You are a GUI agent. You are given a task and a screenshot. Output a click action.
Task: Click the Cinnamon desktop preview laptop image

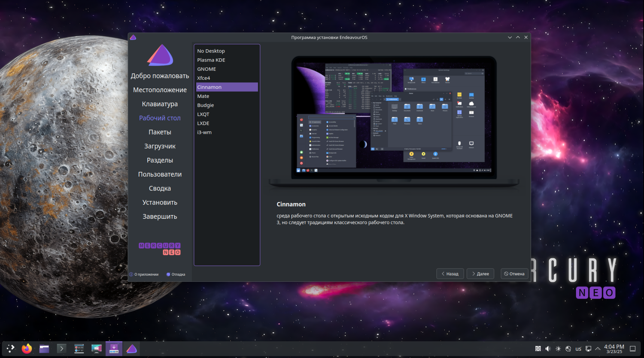tap(394, 122)
